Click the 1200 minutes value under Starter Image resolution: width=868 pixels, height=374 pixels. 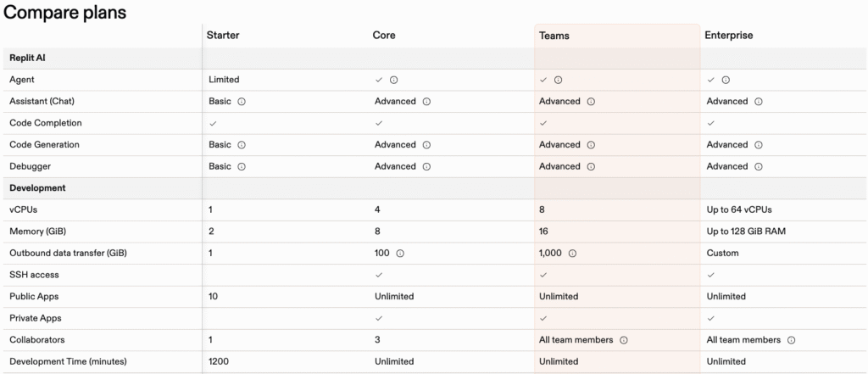coord(219,362)
